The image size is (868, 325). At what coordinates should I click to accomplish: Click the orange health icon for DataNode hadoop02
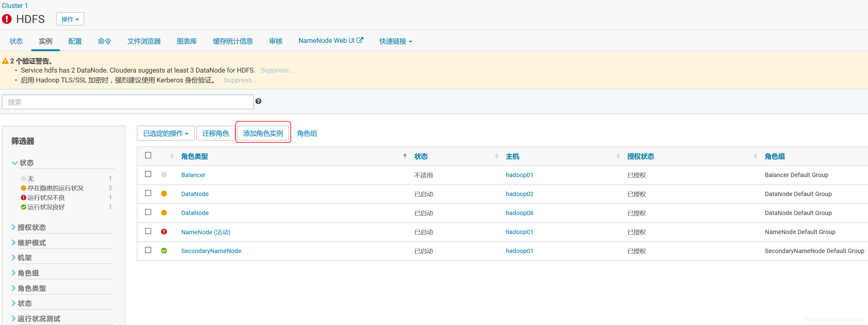[164, 194]
